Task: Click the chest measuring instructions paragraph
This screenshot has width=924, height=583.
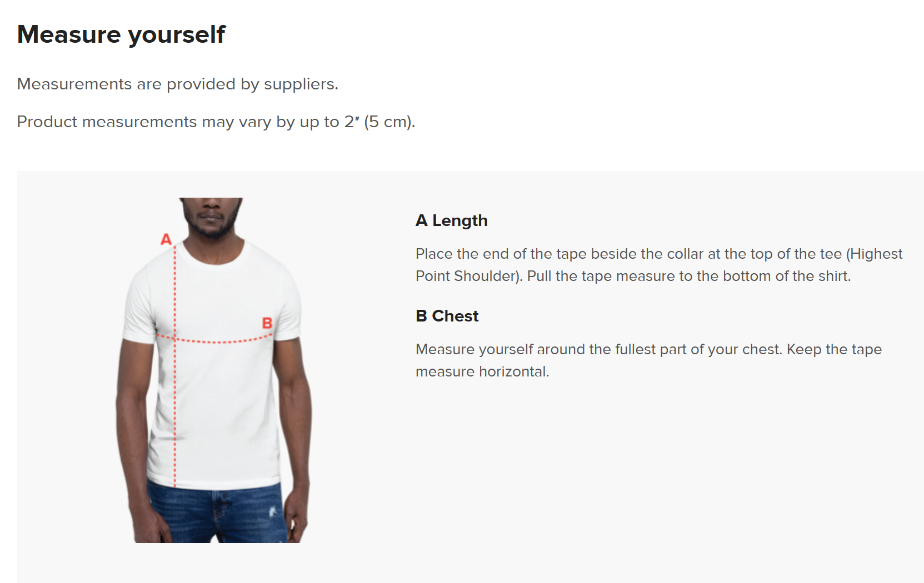Action: tap(648, 360)
